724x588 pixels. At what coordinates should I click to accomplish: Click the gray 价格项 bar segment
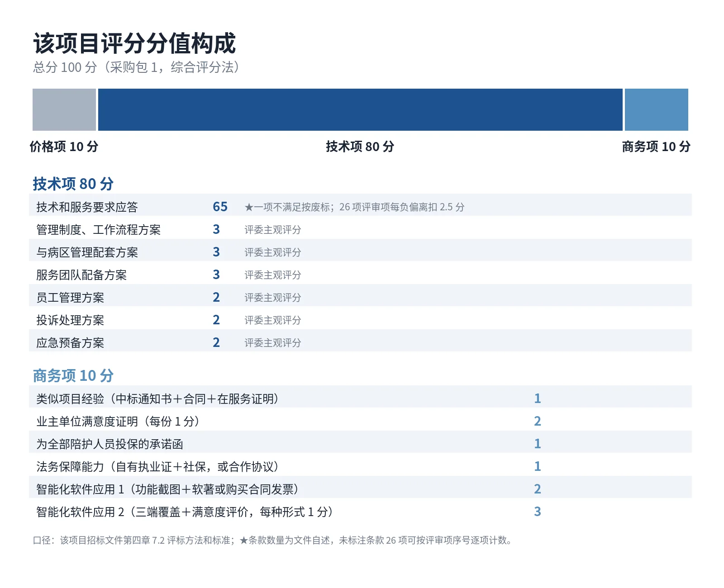point(64,109)
